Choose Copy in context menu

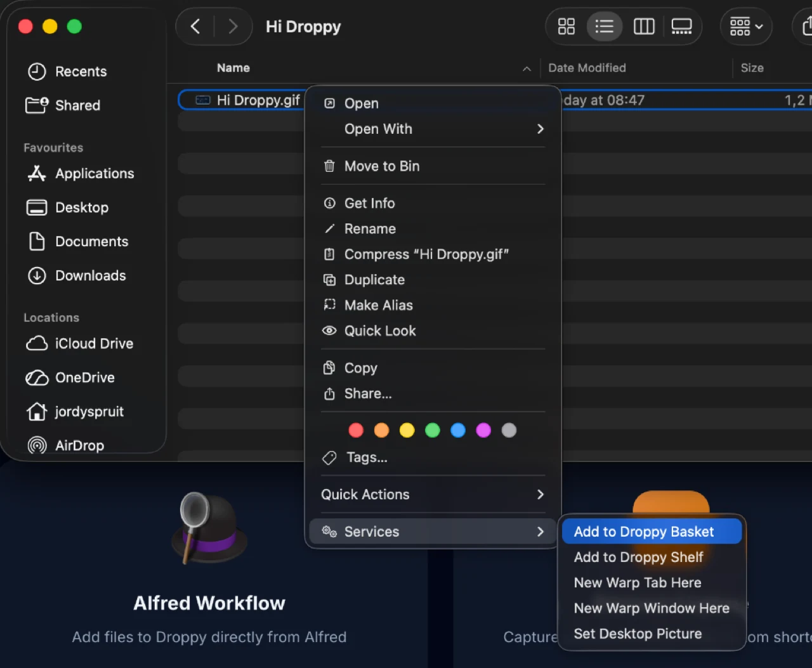click(x=434, y=368)
